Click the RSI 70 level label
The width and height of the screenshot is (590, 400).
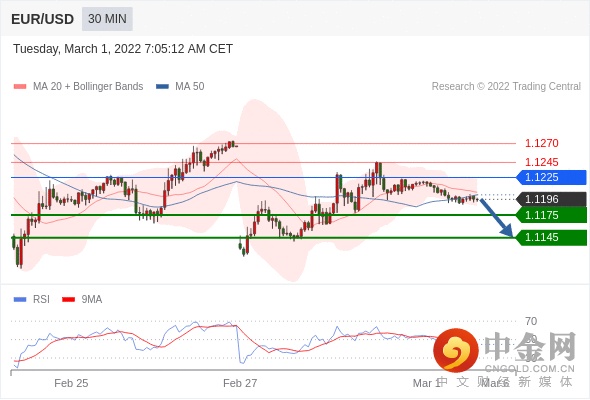point(531,321)
